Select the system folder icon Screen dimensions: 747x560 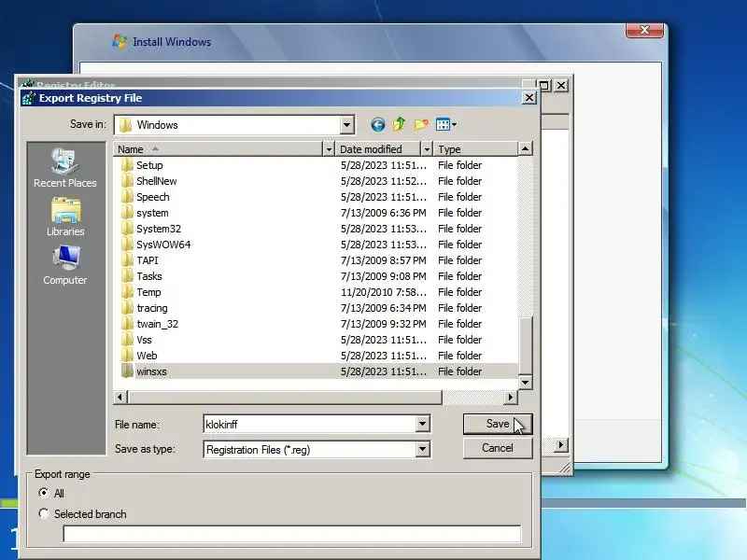click(127, 213)
